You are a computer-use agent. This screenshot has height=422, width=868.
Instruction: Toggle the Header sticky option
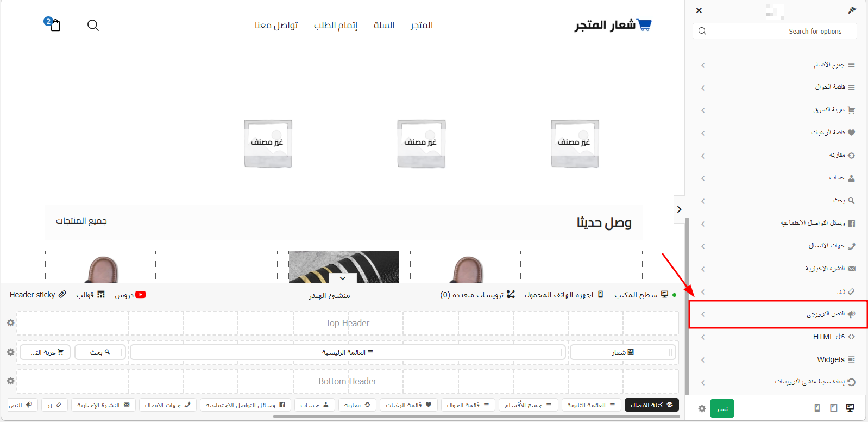click(x=37, y=295)
